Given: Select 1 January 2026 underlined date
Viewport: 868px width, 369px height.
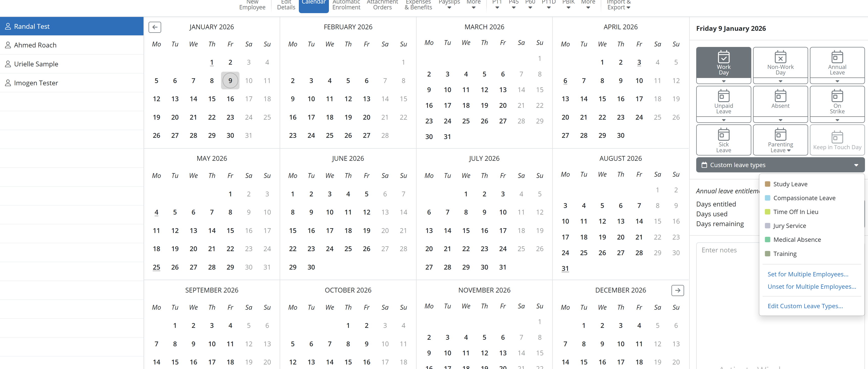Looking at the screenshot, I should [212, 62].
